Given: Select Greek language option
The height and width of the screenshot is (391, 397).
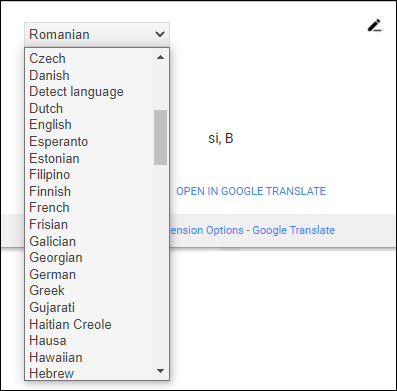Looking at the screenshot, I should pyautogui.click(x=88, y=291).
